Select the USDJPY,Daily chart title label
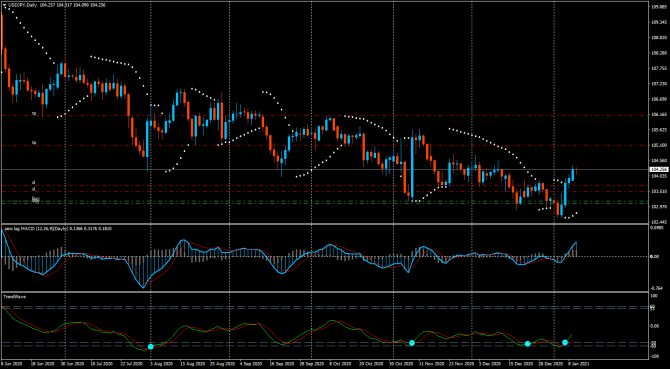The height and width of the screenshot is (369, 670). [23, 5]
